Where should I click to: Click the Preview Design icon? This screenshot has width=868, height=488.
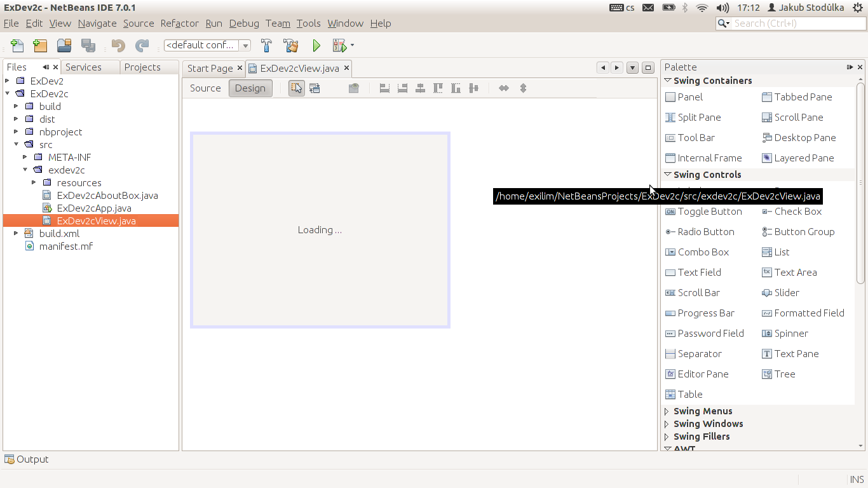pos(354,88)
